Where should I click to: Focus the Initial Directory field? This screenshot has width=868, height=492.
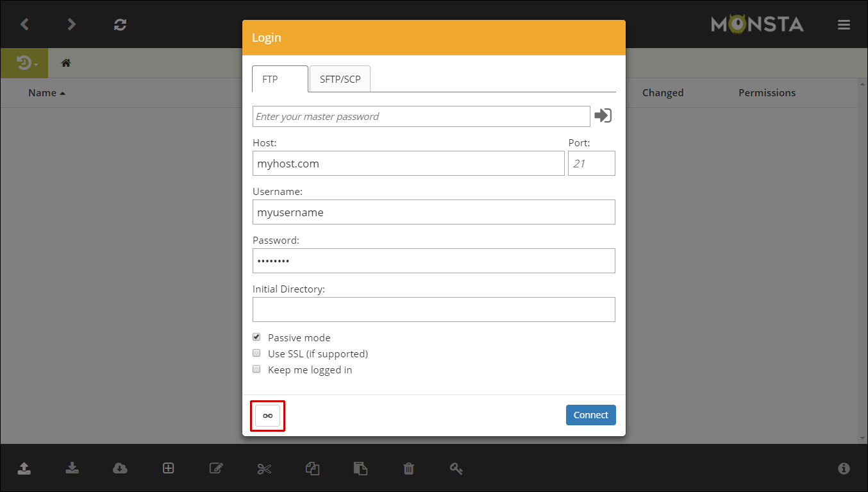(x=433, y=309)
